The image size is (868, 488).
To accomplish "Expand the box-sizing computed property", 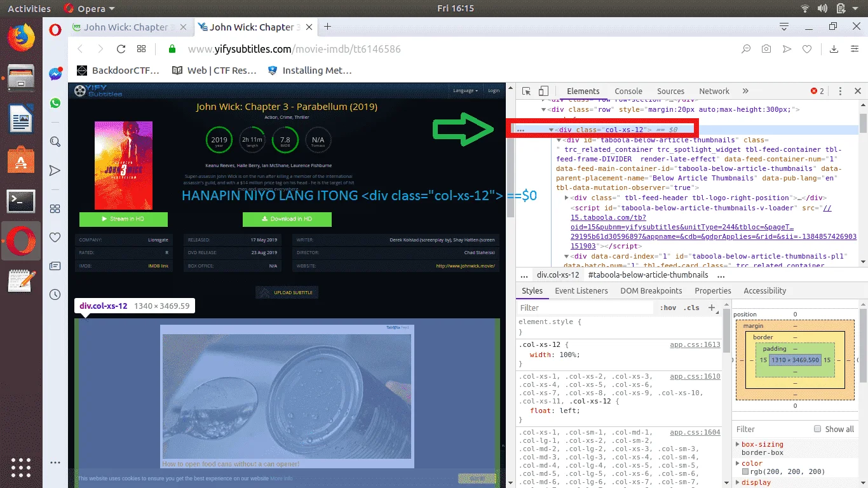I will (738, 444).
